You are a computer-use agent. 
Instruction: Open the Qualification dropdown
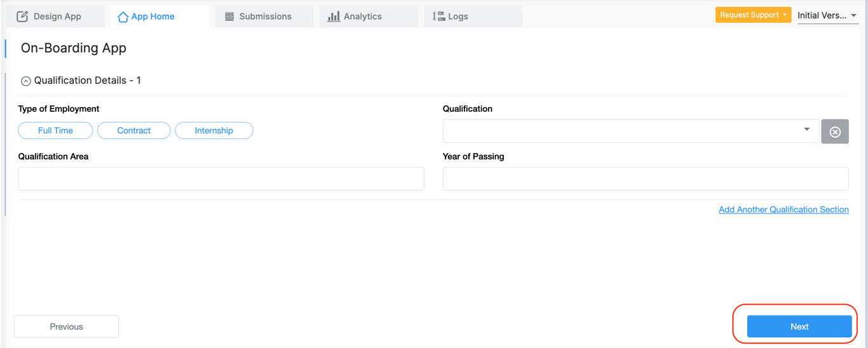tap(630, 130)
